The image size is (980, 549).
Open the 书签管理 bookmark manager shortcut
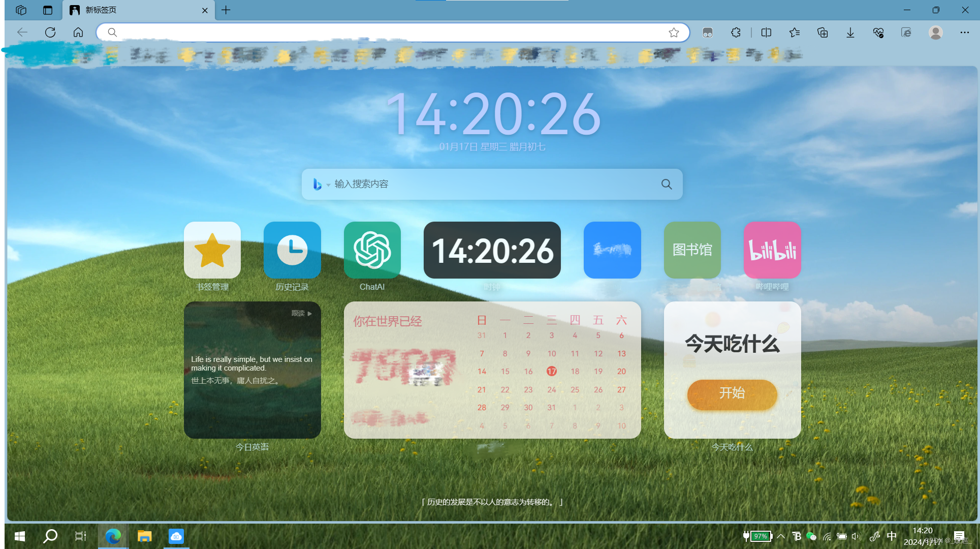point(212,250)
